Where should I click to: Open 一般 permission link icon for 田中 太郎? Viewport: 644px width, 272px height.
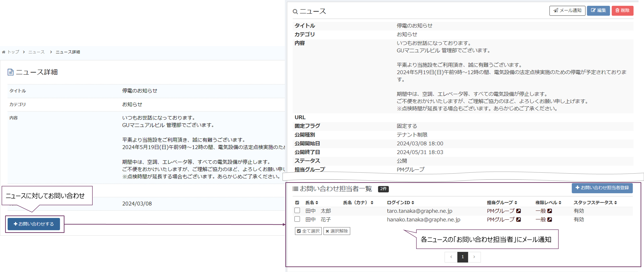coord(550,211)
